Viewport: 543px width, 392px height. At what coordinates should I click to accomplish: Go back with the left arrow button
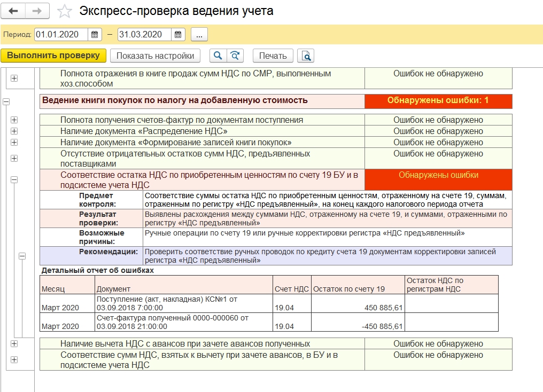click(x=13, y=11)
